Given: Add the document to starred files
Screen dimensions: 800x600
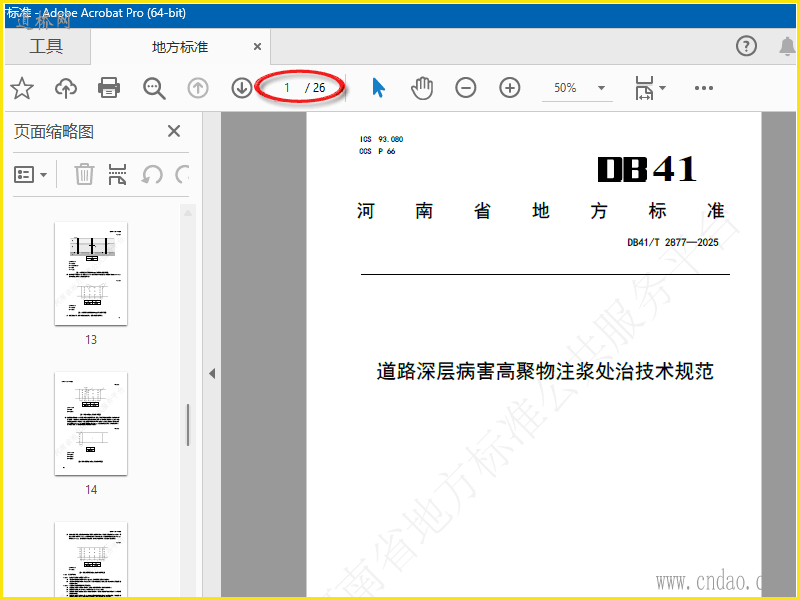Looking at the screenshot, I should point(22,88).
